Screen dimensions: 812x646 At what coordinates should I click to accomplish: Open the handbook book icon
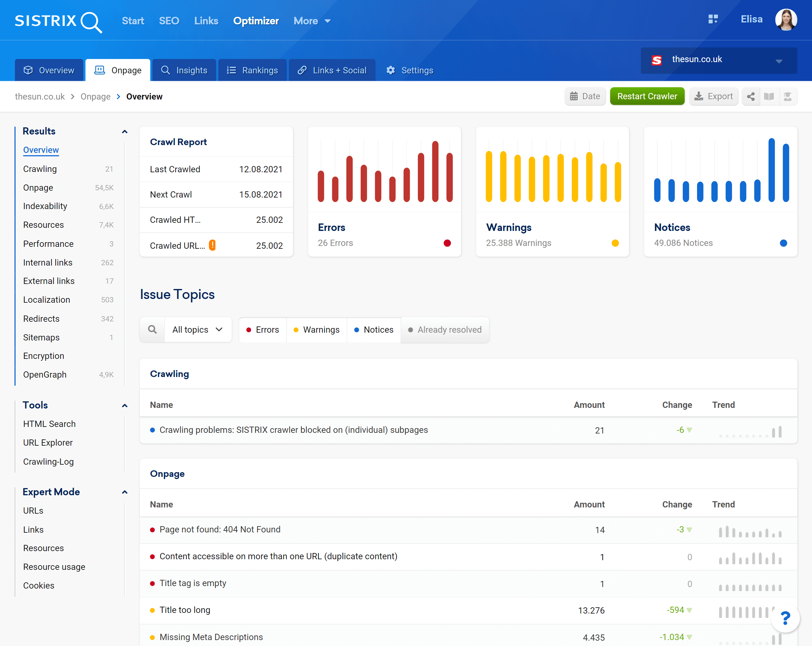point(769,97)
